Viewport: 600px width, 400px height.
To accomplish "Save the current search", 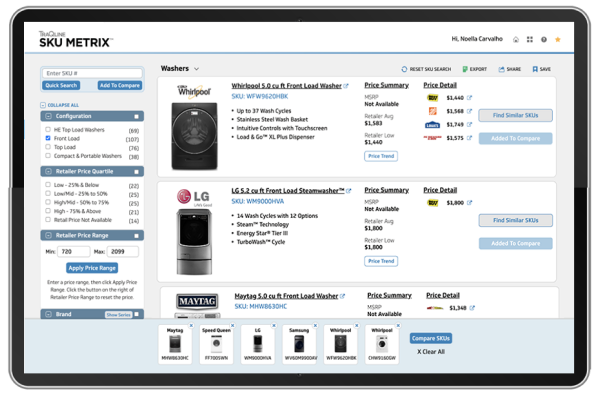I will pos(541,69).
